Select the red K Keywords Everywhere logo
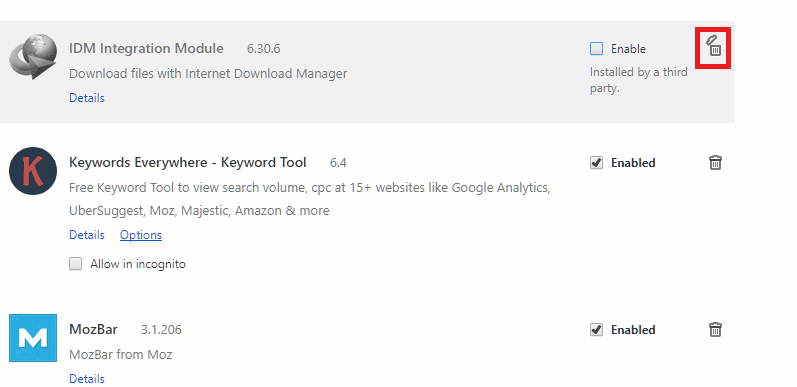Viewport: 797px width, 387px height. pos(33,171)
